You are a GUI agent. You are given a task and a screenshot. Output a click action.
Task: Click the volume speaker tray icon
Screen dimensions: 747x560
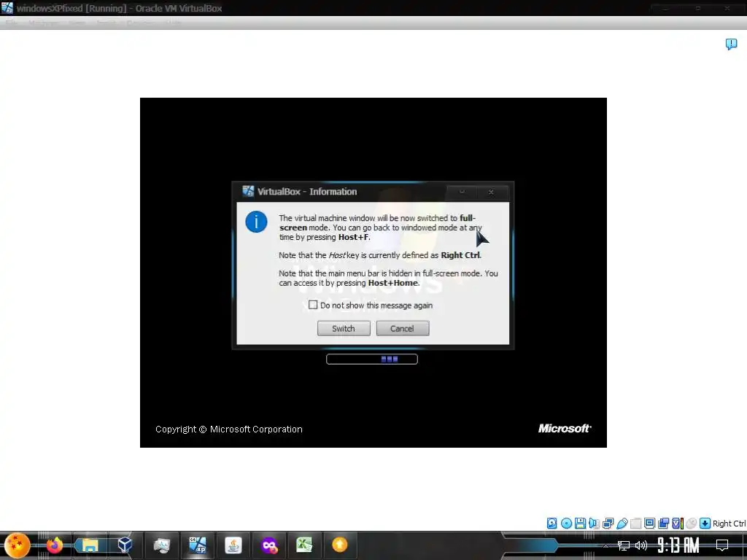(x=641, y=545)
